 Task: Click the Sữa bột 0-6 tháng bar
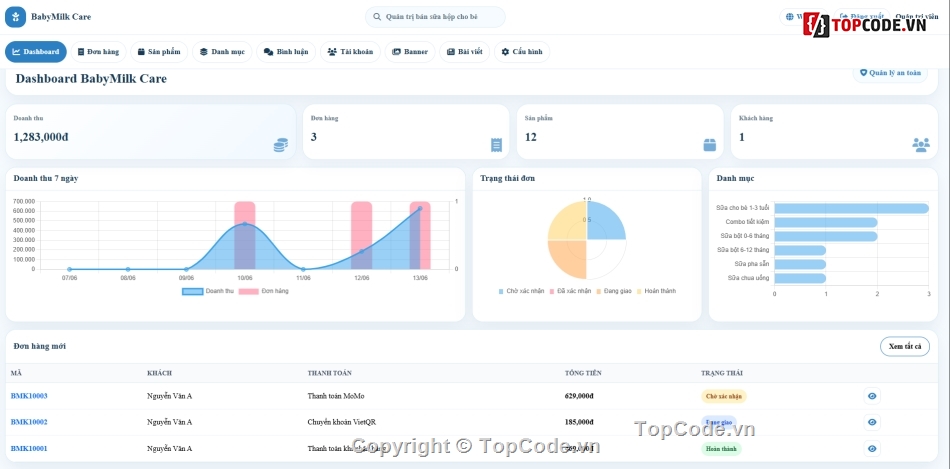(x=826, y=236)
